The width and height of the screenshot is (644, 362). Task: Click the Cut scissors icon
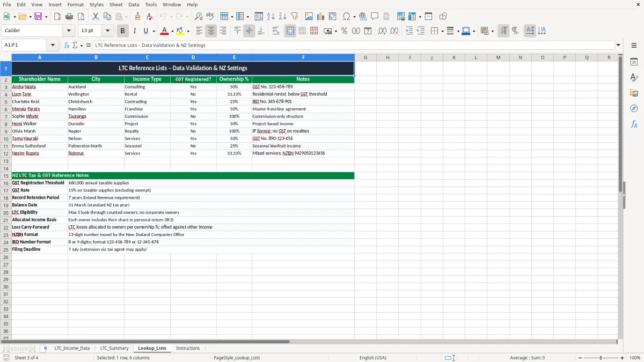(96, 17)
